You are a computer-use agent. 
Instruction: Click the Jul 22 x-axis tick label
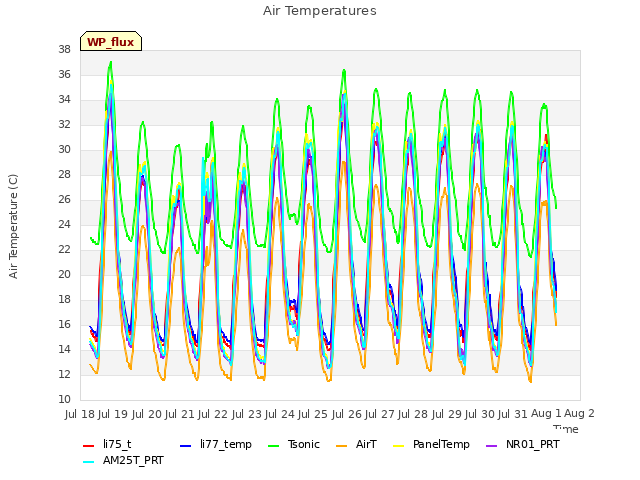213,414
